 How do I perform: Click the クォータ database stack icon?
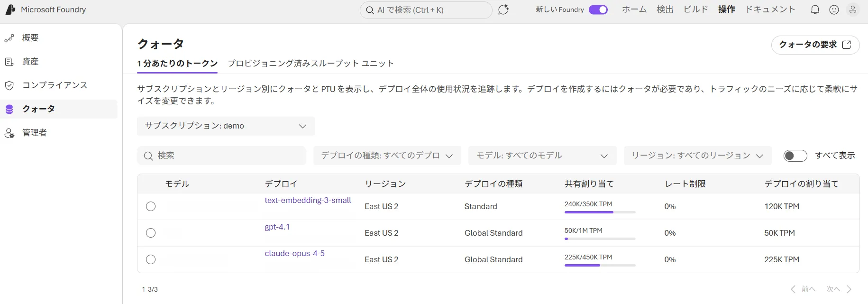pyautogui.click(x=9, y=109)
